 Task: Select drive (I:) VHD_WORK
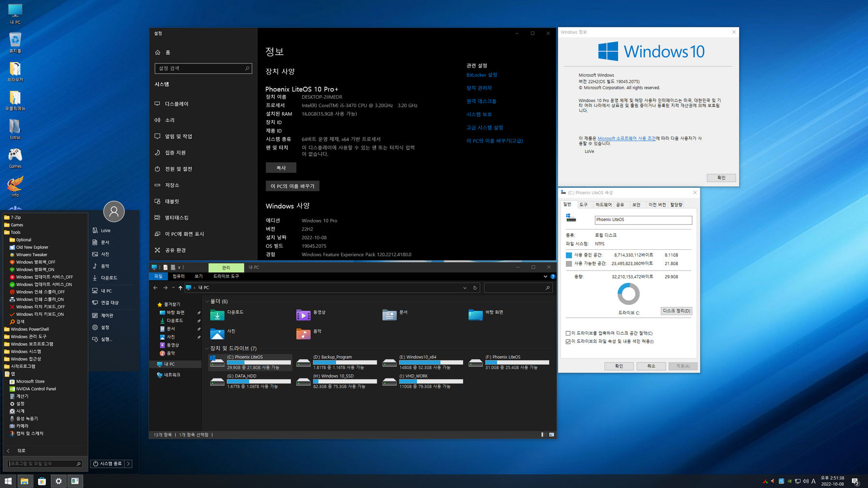(423, 381)
